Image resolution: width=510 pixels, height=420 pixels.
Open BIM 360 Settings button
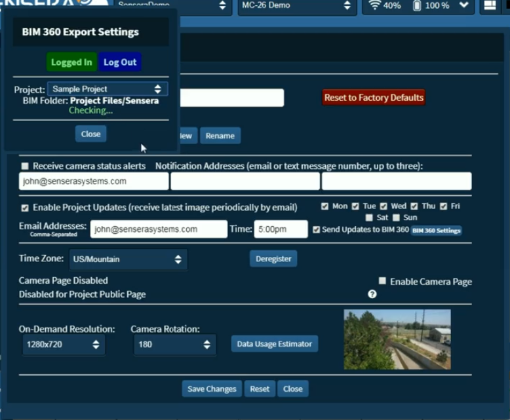point(436,231)
